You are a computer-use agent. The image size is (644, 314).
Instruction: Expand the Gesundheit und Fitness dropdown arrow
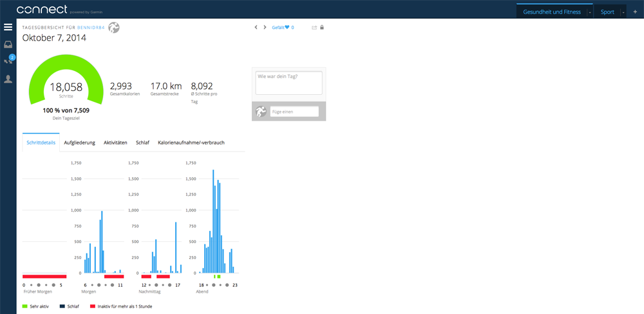(589, 12)
